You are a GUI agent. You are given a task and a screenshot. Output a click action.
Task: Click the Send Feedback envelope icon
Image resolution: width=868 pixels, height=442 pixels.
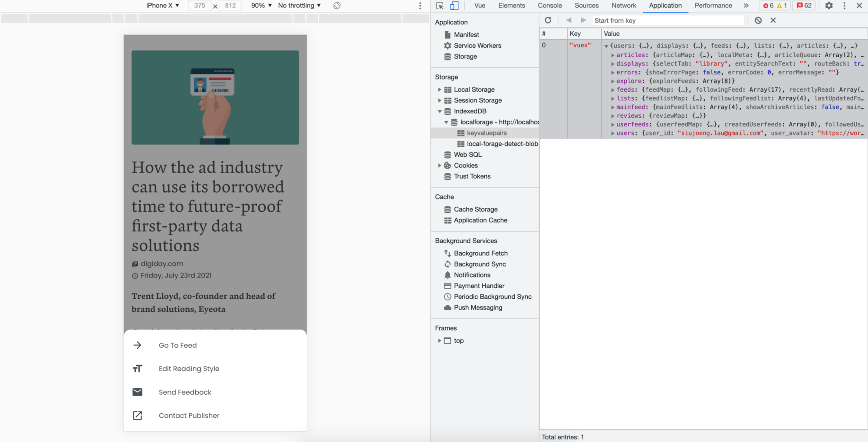(x=138, y=392)
